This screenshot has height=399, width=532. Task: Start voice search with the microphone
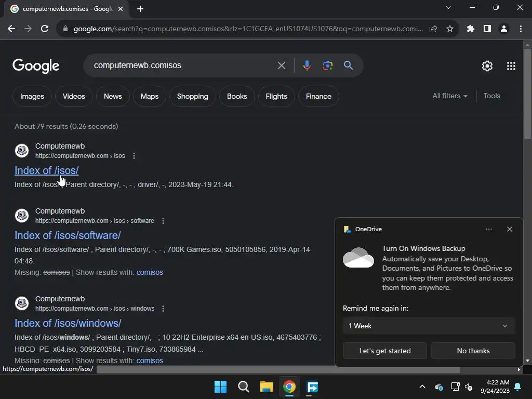[307, 65]
